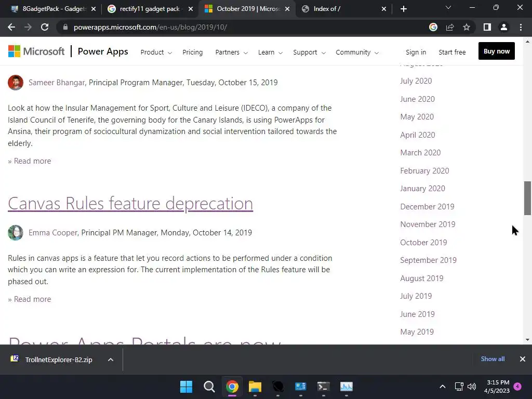
Task: Open the August 2019 archive
Action: pyautogui.click(x=422, y=278)
